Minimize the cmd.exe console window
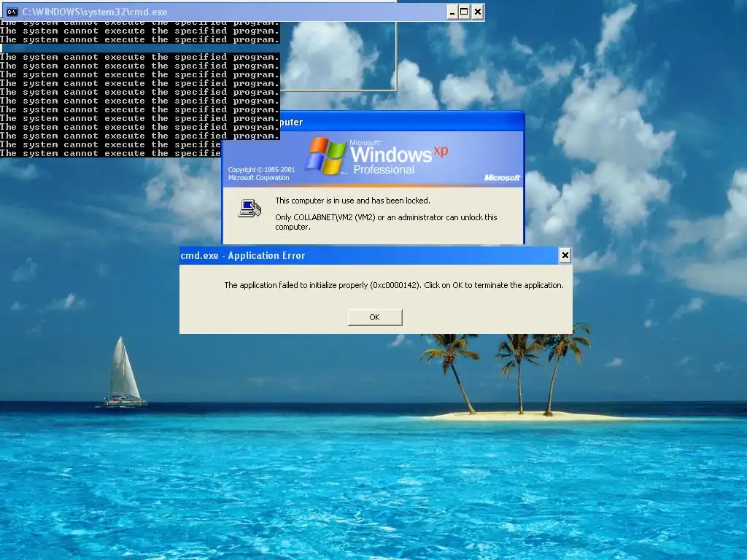 coord(452,12)
